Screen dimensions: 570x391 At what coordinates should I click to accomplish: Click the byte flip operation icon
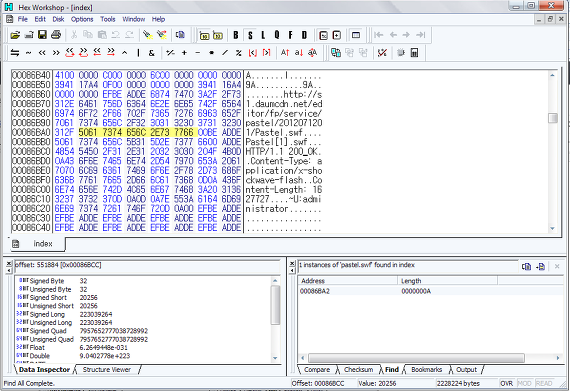(x=15, y=53)
